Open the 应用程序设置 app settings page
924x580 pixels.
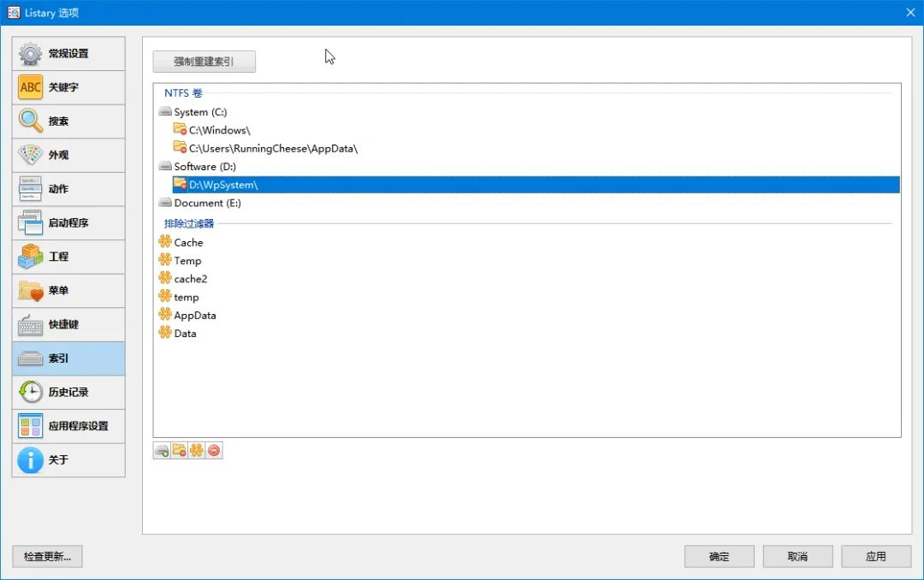click(68, 427)
